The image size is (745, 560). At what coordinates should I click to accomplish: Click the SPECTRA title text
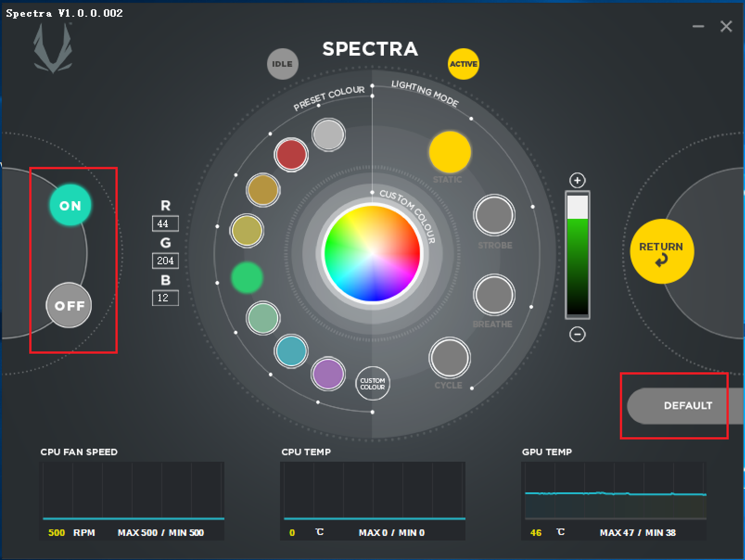coord(370,49)
